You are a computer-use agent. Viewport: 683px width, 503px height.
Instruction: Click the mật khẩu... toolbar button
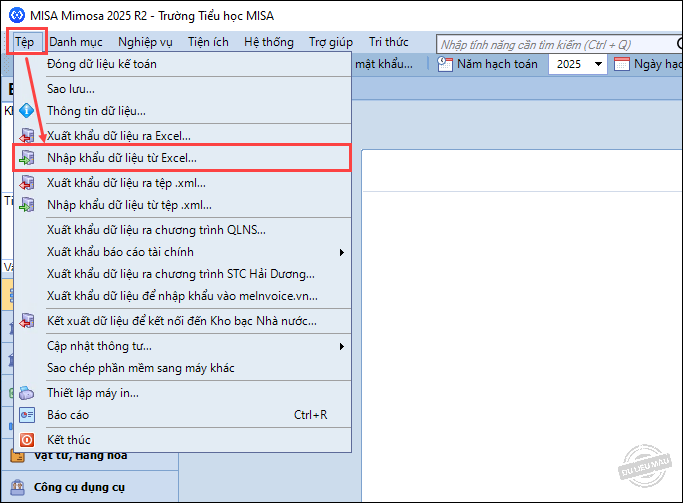[x=384, y=64]
